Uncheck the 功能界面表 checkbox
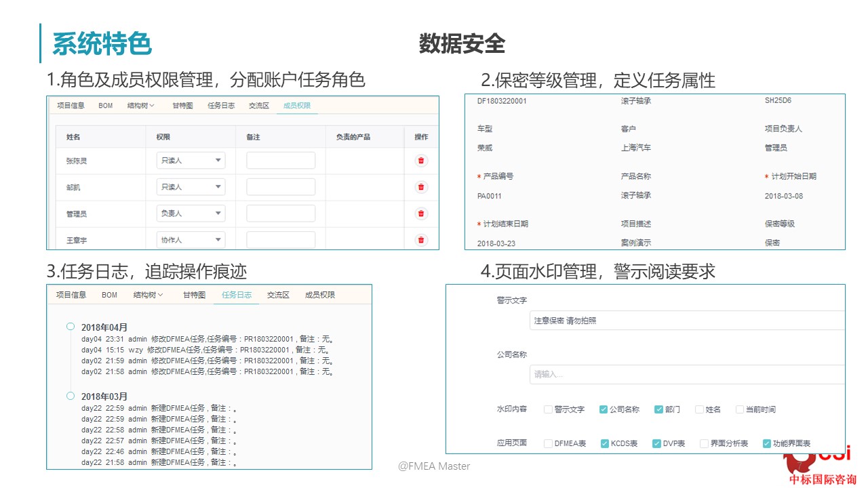 [767, 443]
